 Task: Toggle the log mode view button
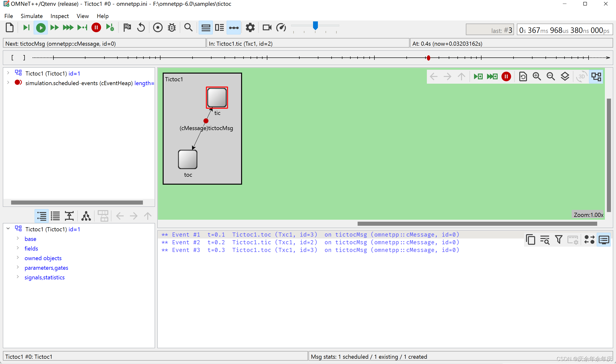pyautogui.click(x=604, y=240)
